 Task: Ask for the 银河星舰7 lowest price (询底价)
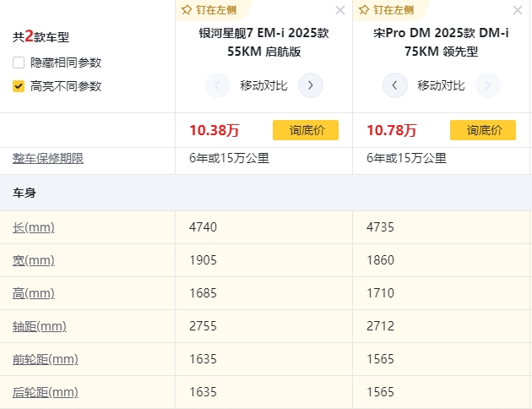(x=306, y=130)
